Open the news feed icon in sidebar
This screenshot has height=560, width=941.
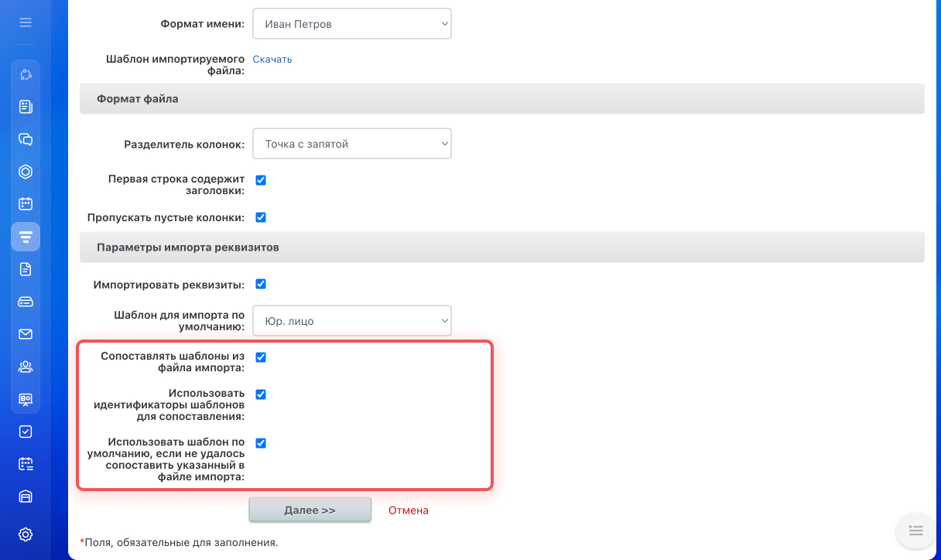26,107
